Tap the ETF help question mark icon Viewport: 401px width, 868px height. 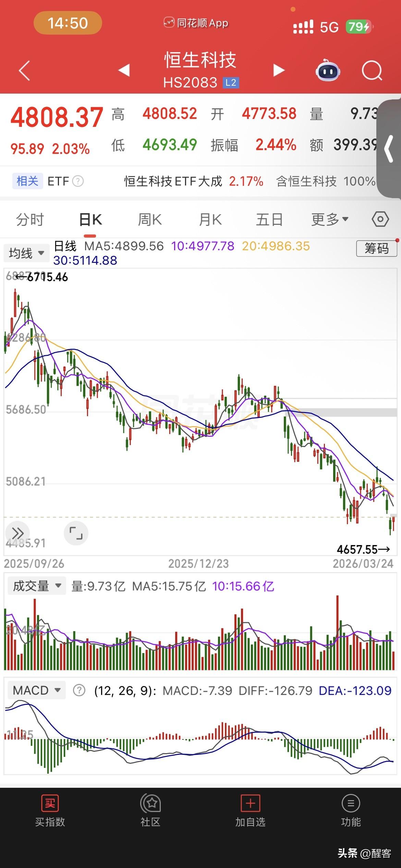tap(78, 181)
